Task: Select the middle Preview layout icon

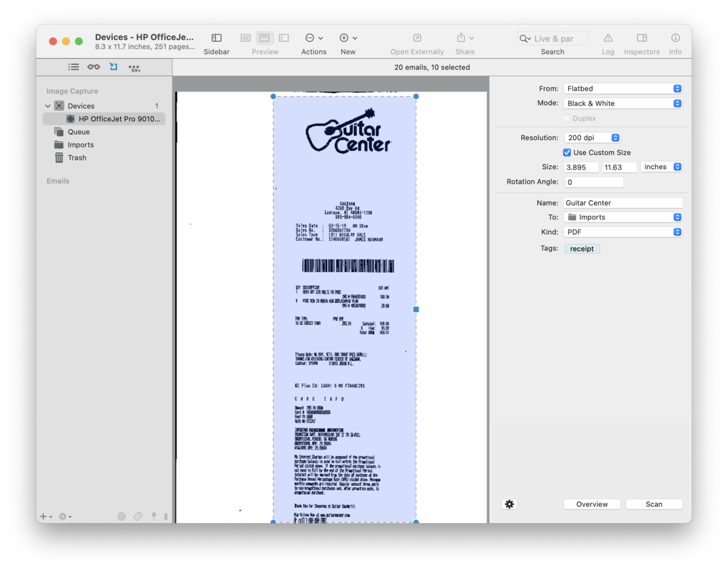Action: tap(265, 38)
